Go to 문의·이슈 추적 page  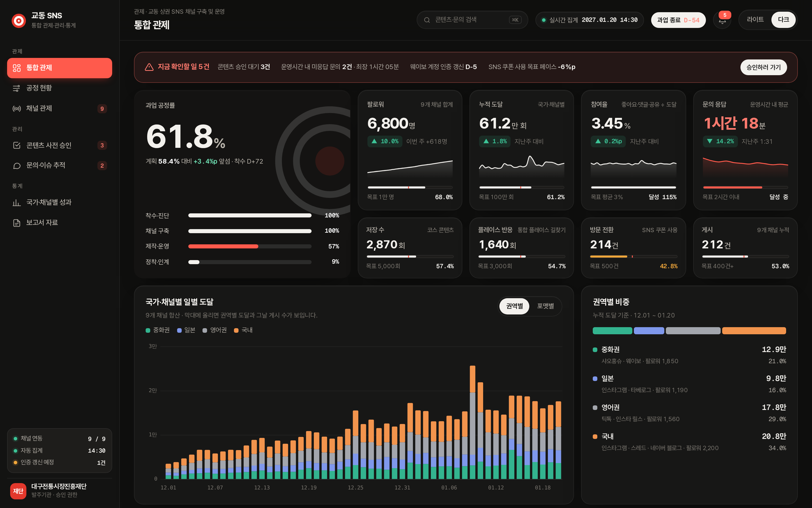[x=59, y=165]
